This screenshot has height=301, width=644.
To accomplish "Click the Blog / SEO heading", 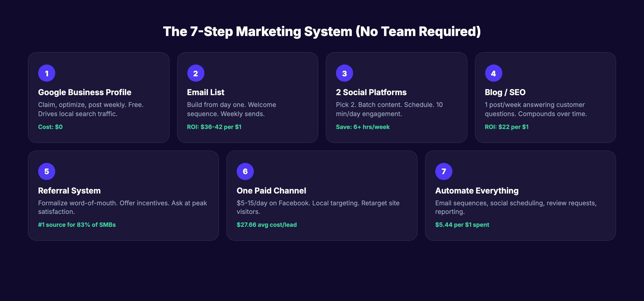I will coord(505,92).
